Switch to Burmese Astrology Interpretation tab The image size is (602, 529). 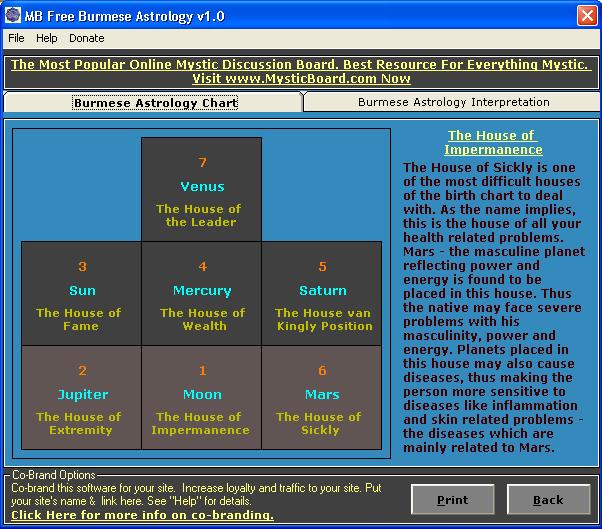(453, 102)
